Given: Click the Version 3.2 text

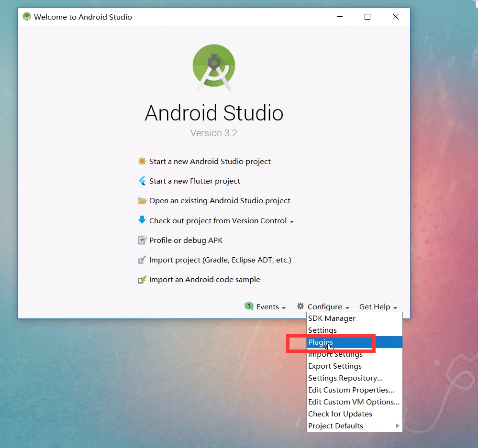Looking at the screenshot, I should 214,133.
